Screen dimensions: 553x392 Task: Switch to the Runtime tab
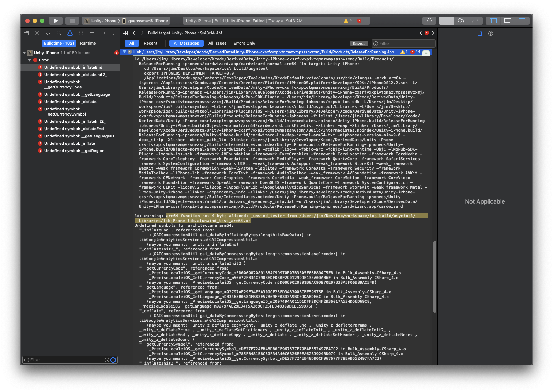tap(88, 43)
